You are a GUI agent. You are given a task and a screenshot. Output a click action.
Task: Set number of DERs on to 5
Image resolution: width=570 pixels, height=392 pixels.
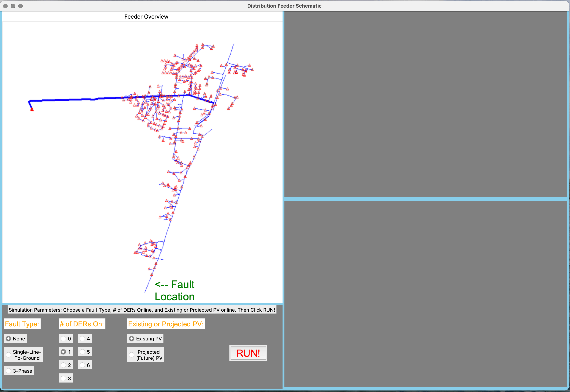[82, 352]
